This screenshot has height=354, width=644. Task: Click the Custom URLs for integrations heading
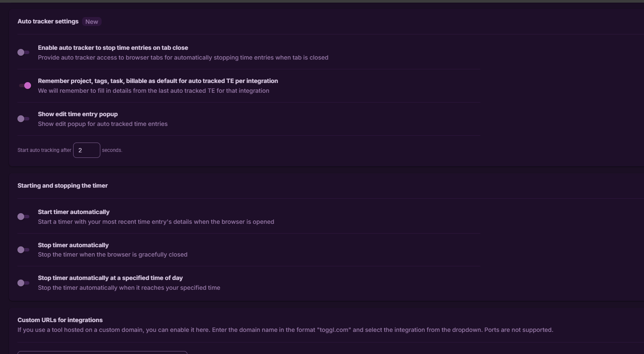[x=60, y=320]
